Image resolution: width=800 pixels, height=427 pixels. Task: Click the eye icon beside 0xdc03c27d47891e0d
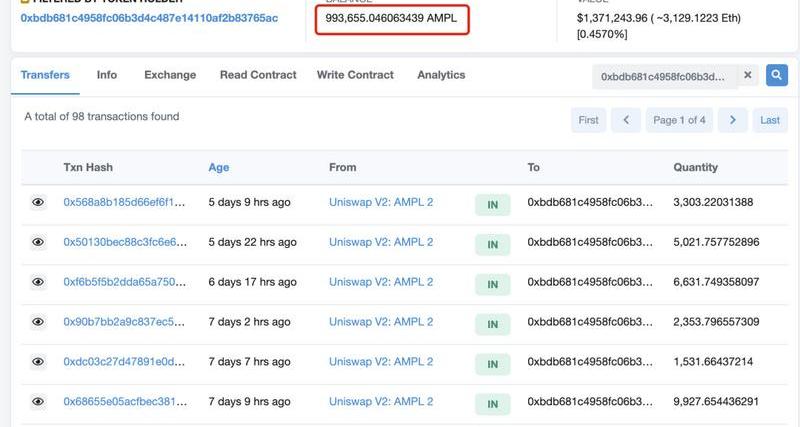click(38, 362)
